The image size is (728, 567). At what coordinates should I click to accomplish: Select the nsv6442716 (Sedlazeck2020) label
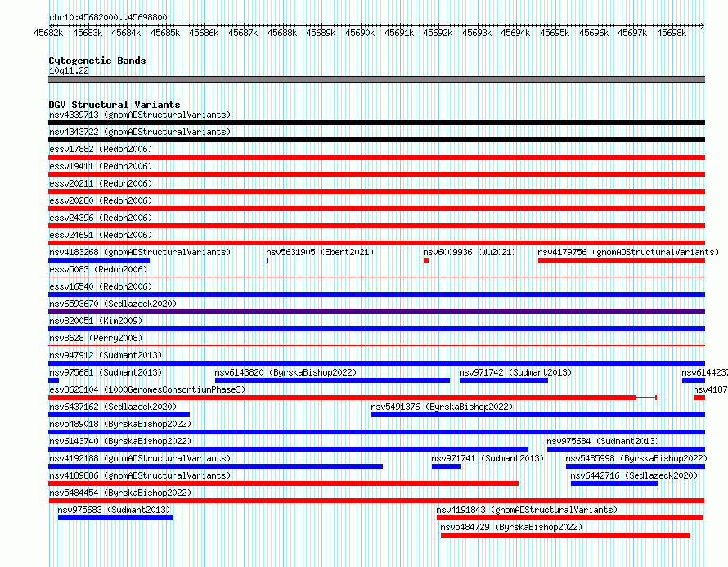[634, 475]
